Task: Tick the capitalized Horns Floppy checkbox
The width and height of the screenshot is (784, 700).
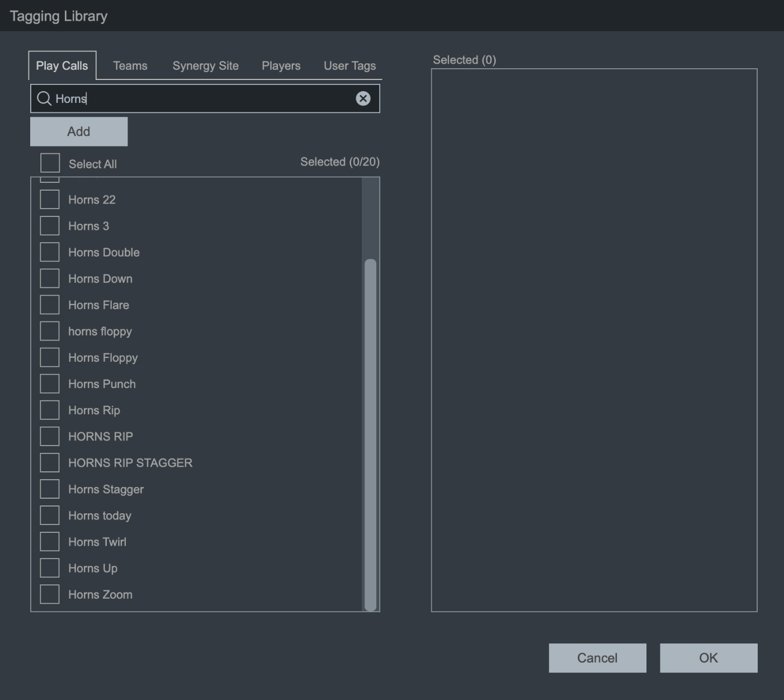Action: click(50, 357)
